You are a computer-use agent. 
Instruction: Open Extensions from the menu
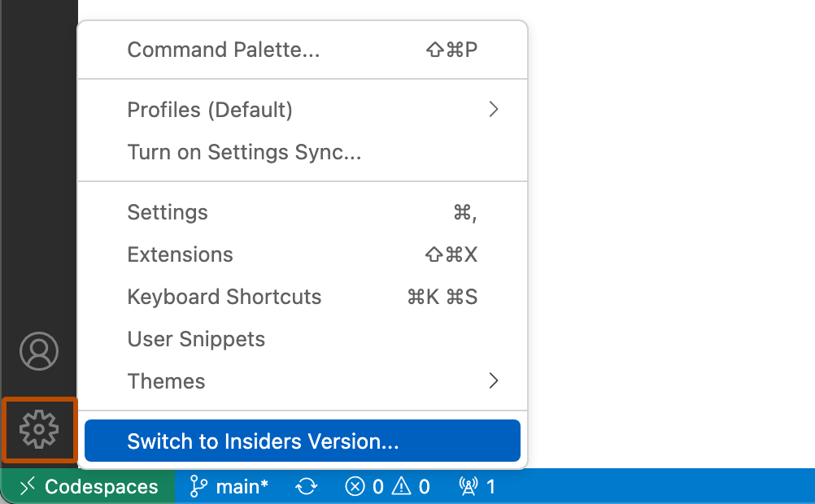click(x=180, y=254)
